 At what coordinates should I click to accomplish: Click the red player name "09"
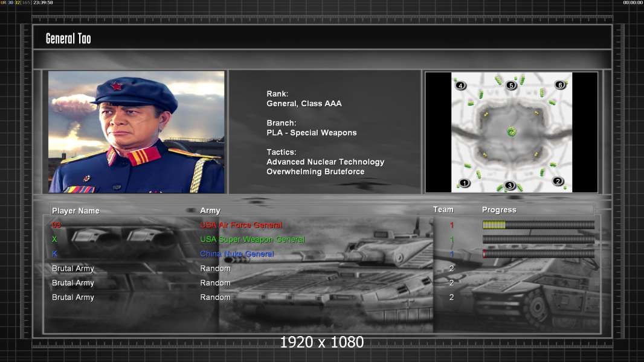coord(56,224)
